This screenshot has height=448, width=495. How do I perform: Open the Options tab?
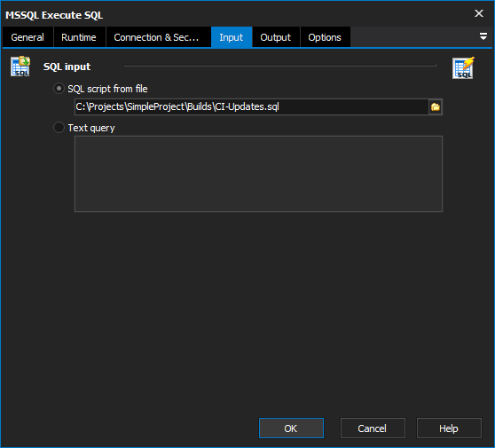pyautogui.click(x=325, y=37)
